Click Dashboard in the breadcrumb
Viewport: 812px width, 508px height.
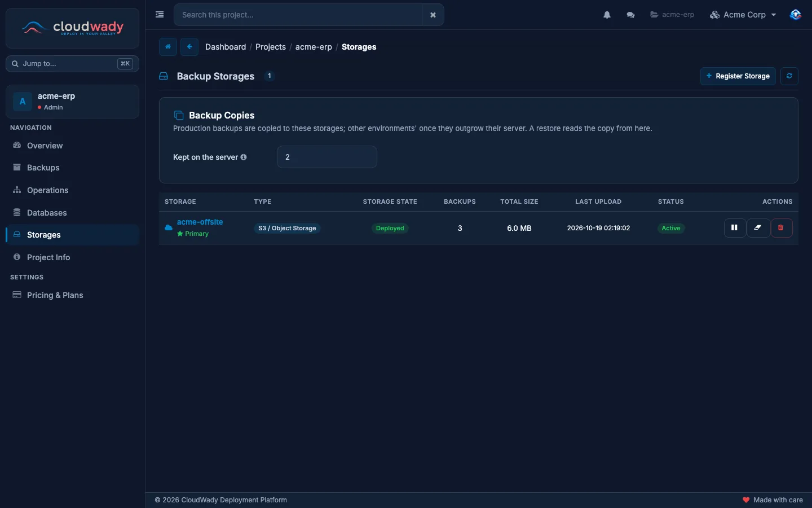tap(226, 47)
